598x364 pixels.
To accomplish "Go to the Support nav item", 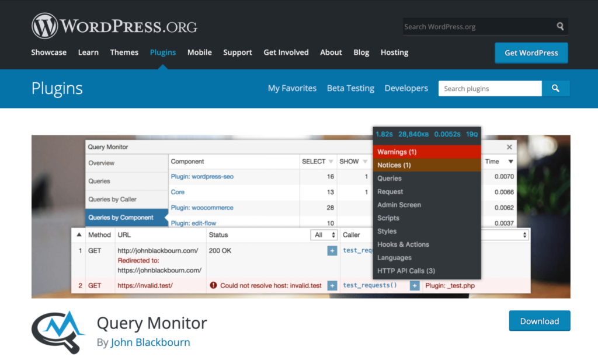I will [x=238, y=52].
